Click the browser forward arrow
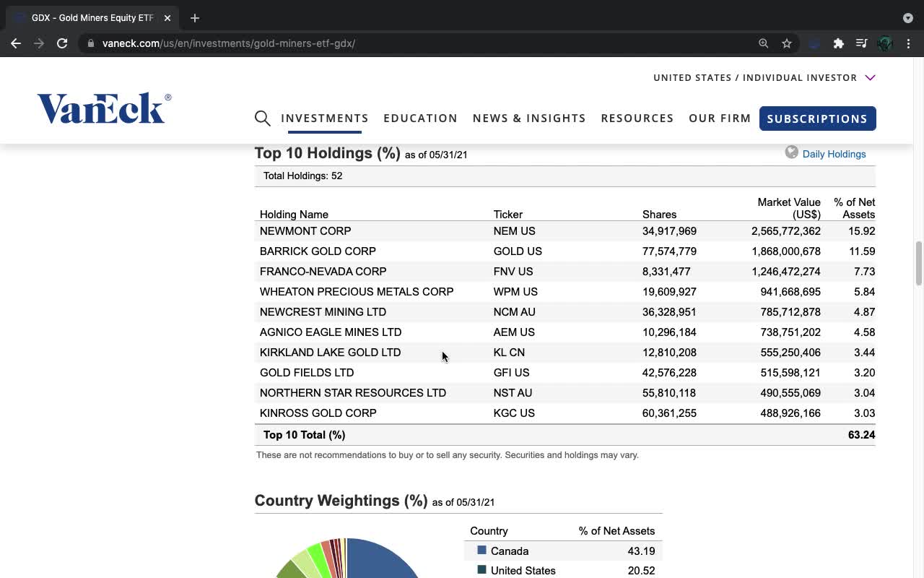This screenshot has height=578, width=924. [39, 43]
